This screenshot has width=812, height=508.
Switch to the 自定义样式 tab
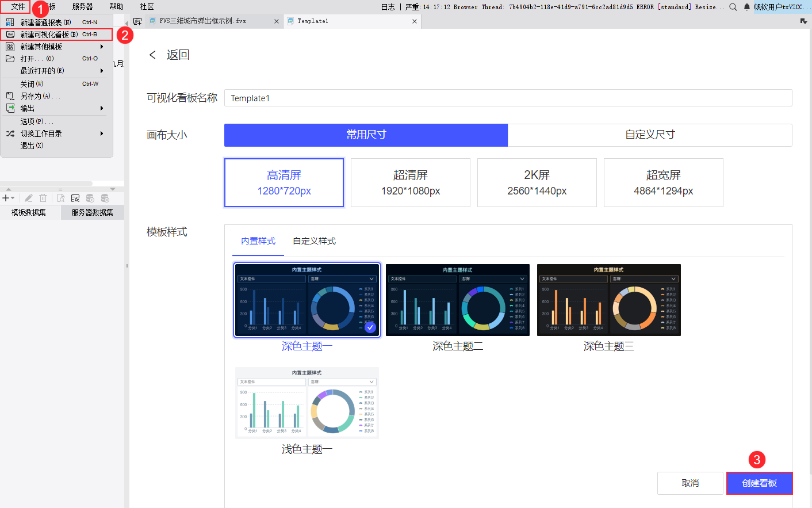pyautogui.click(x=314, y=241)
